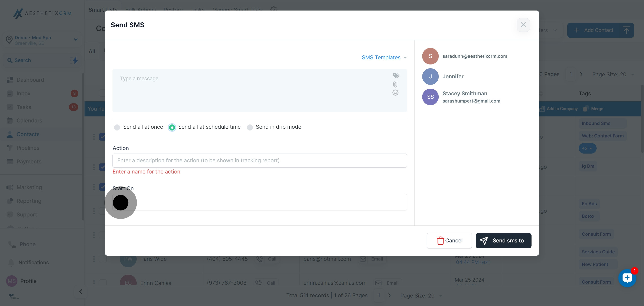Open Inbox from the sidebar
The image size is (644, 306).
pos(23,94)
